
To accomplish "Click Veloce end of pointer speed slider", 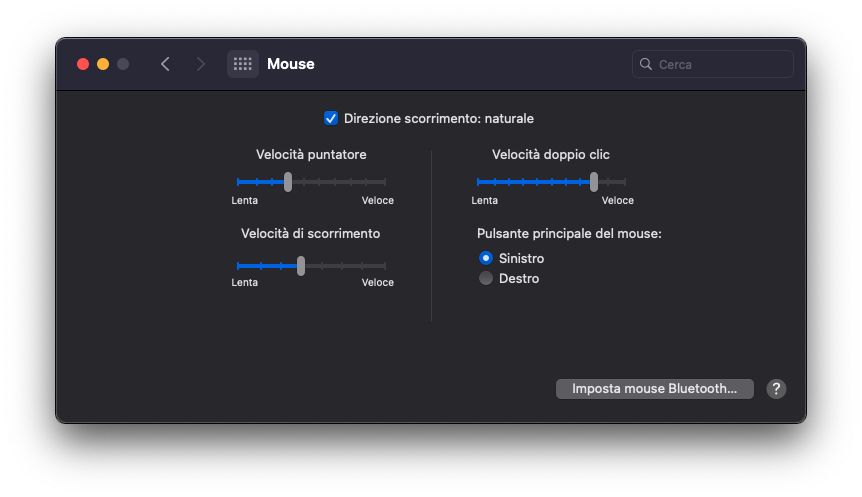I will (x=384, y=182).
